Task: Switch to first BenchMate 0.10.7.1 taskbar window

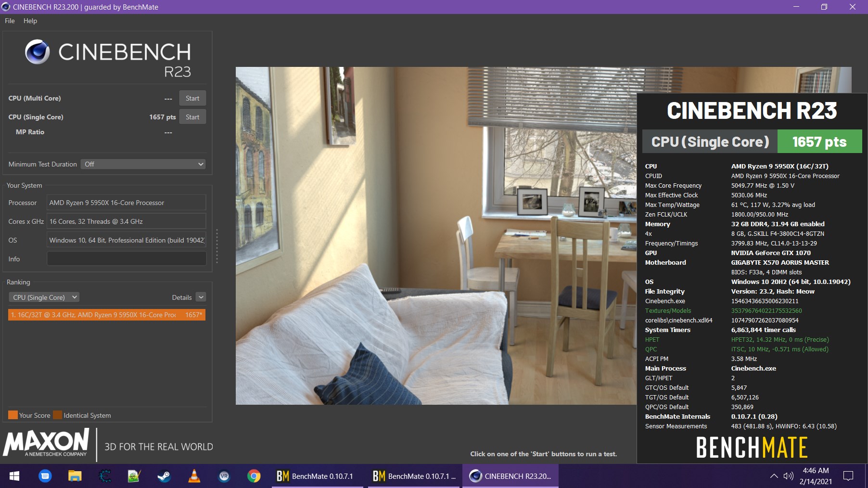Action: [x=317, y=476]
